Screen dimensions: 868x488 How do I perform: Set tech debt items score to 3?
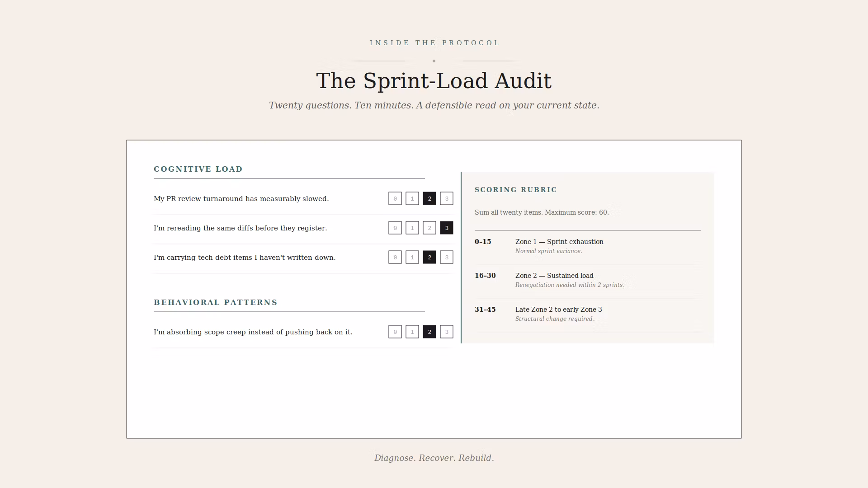click(446, 257)
